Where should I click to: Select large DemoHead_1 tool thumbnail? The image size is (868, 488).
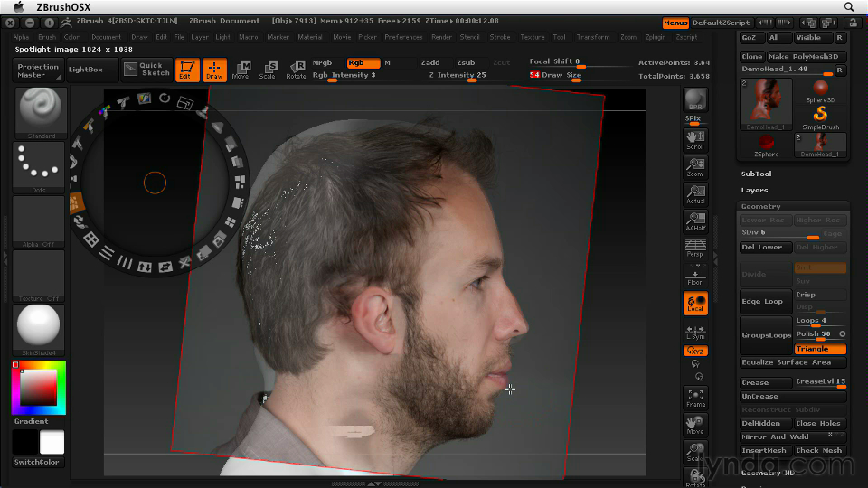tap(766, 104)
